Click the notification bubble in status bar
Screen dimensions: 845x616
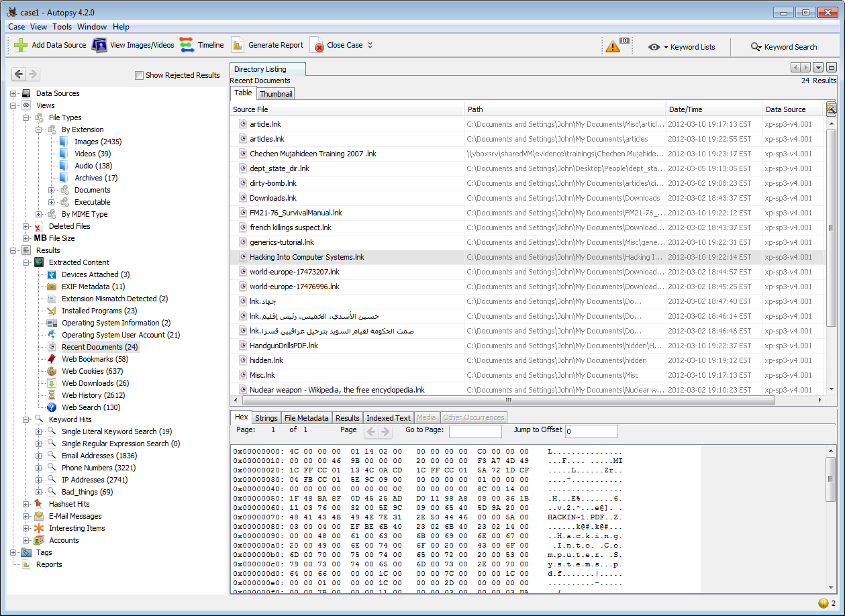(x=822, y=603)
